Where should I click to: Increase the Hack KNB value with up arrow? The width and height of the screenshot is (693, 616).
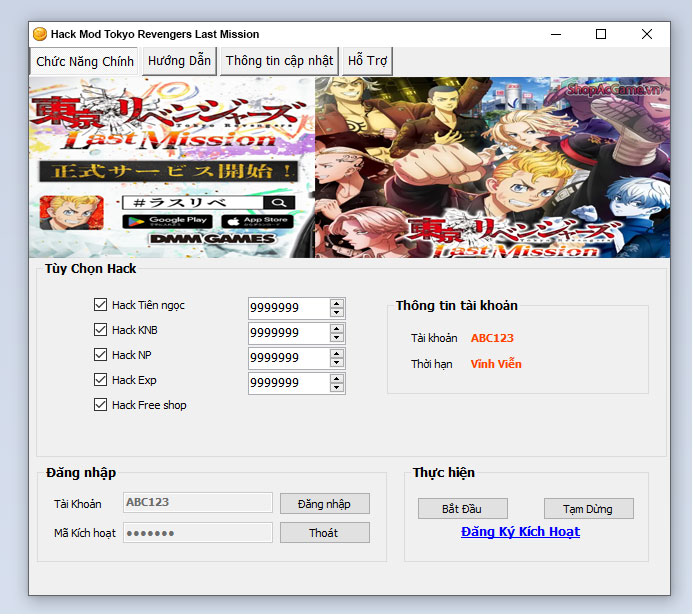(337, 329)
